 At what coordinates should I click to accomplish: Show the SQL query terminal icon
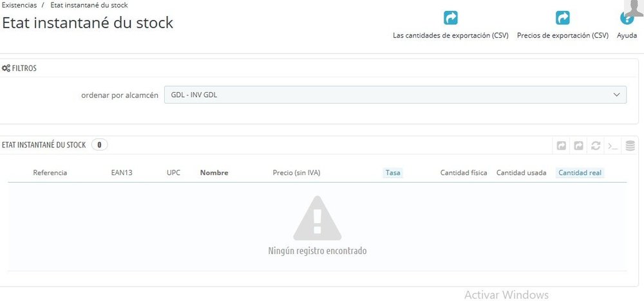click(x=613, y=145)
